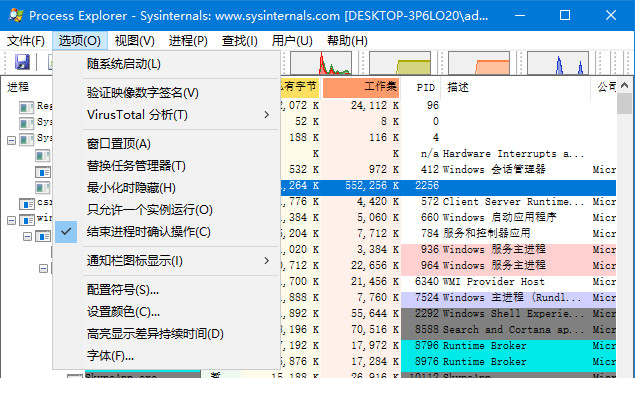Image resolution: width=635 pixels, height=393 pixels.
Task: Select the Windows 主进程 Rundll row
Action: (x=448, y=297)
